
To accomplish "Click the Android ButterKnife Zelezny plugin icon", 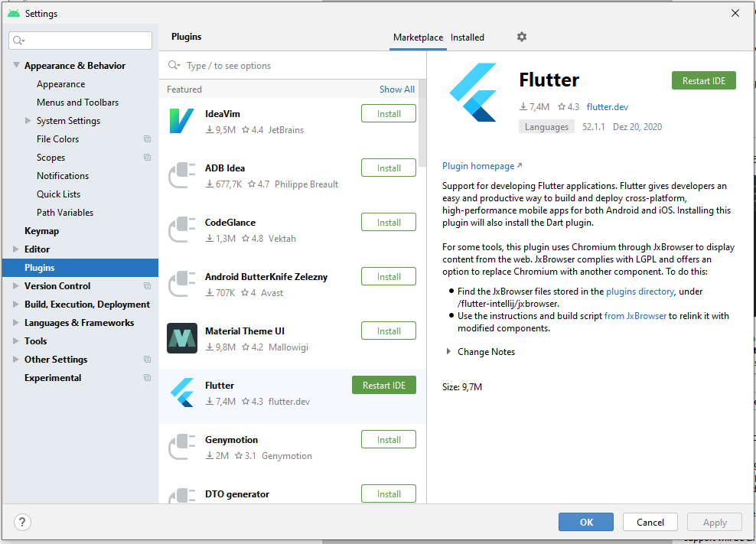I will click(182, 284).
